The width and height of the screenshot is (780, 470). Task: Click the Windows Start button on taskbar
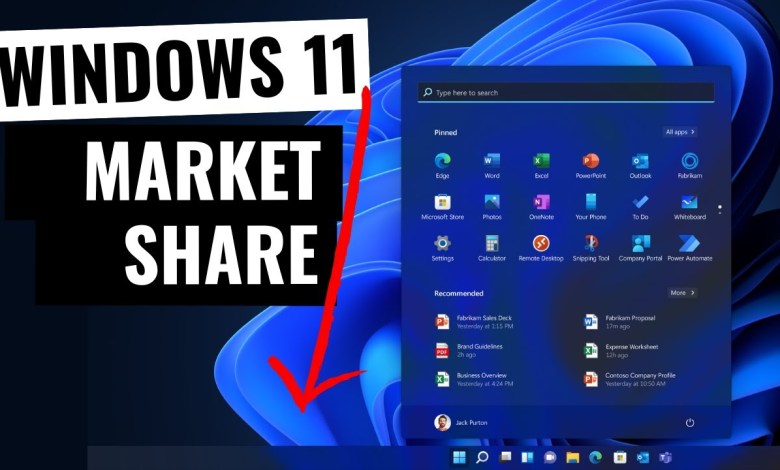[459, 457]
